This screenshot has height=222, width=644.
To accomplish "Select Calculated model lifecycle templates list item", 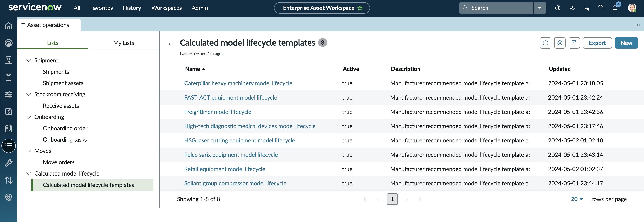I will (x=92, y=185).
